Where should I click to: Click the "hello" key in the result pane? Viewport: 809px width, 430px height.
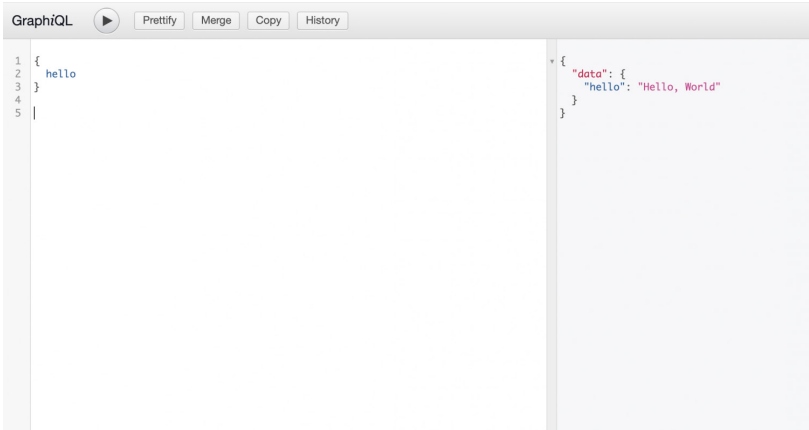pos(604,87)
